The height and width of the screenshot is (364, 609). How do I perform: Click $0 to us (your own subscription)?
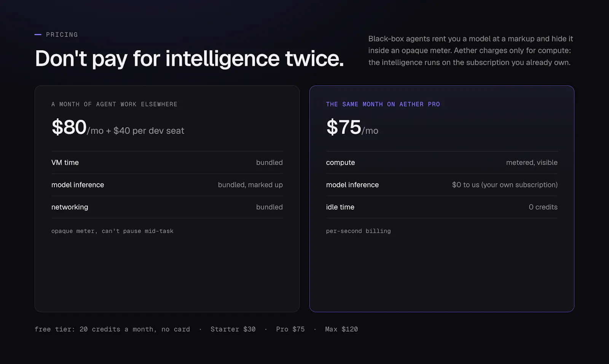click(505, 185)
